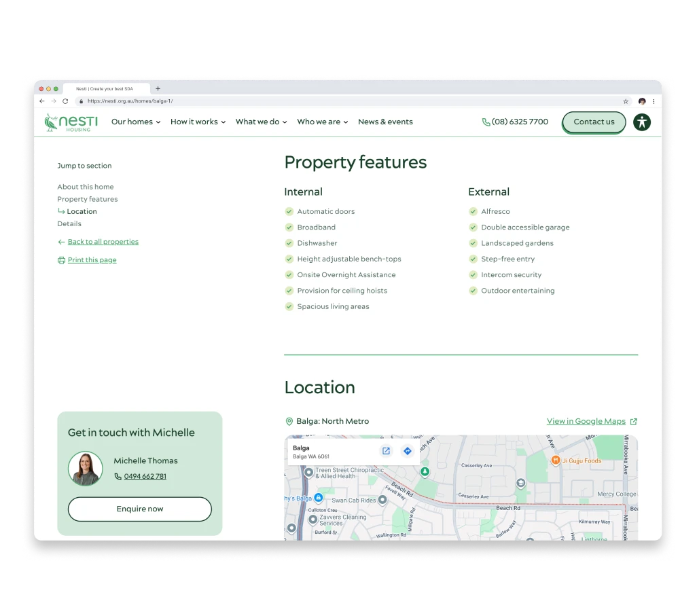Click the 'Balga: North Metro' location text

(332, 421)
